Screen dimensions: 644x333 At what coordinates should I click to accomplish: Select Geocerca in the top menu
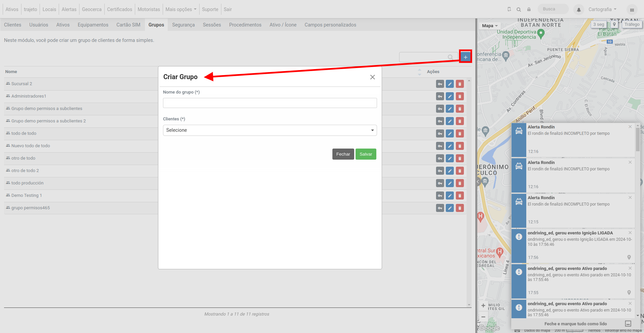coord(92,9)
